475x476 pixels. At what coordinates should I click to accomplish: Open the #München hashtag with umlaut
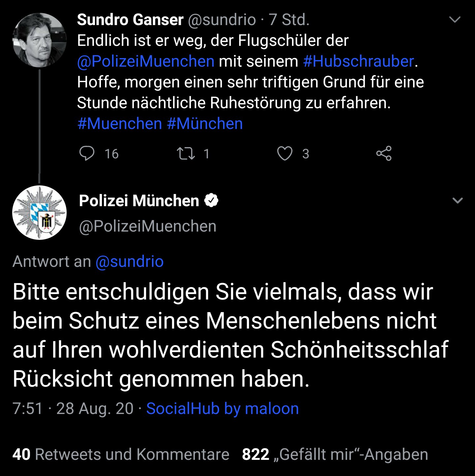click(205, 124)
